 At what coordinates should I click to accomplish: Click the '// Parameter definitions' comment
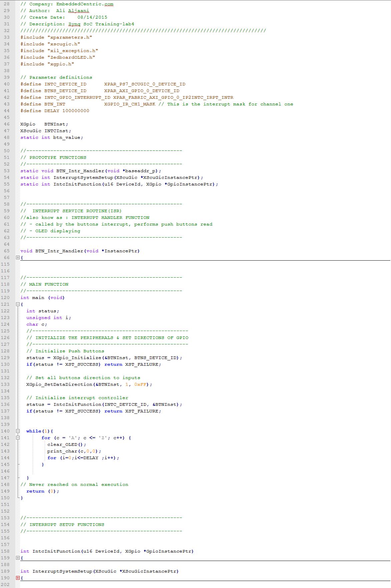tap(56, 77)
